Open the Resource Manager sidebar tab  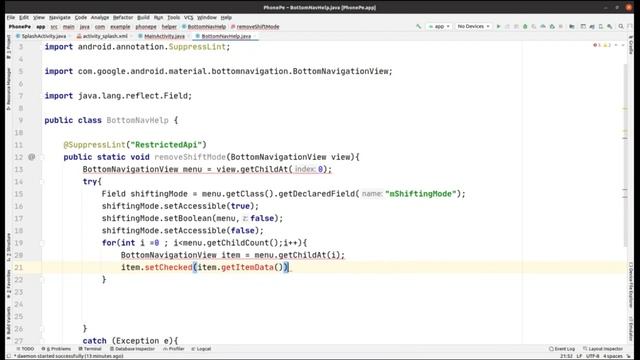click(9, 89)
